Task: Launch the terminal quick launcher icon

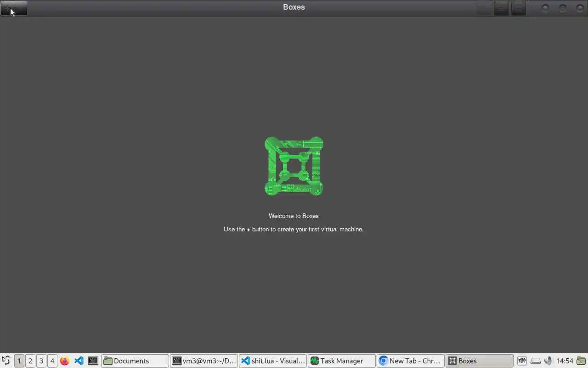Action: click(x=93, y=361)
